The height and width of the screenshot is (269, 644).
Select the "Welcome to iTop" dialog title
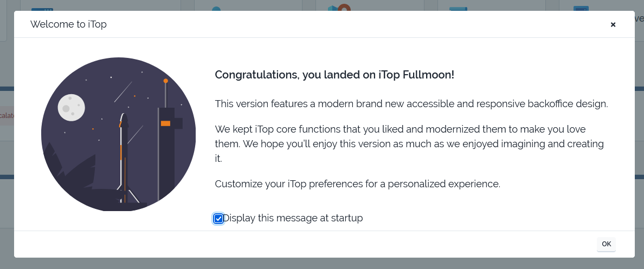click(x=68, y=24)
